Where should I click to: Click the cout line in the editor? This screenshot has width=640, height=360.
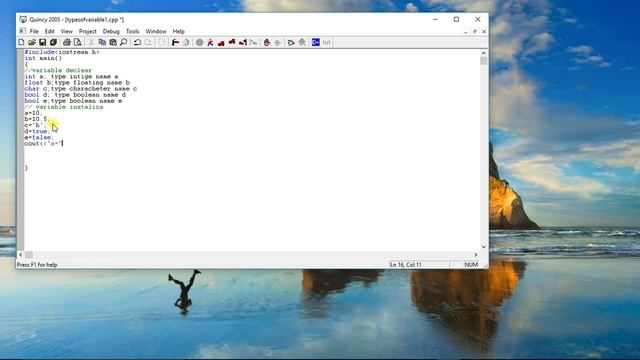point(44,144)
